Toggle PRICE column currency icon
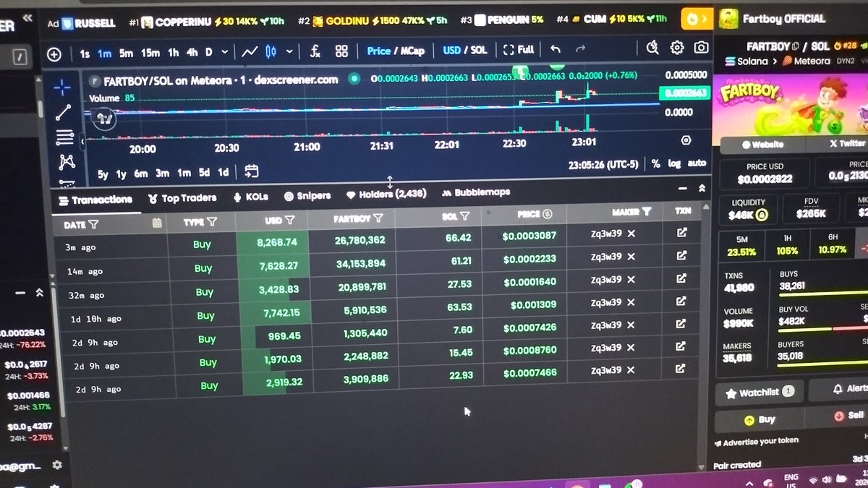This screenshot has height=488, width=868. [548, 214]
